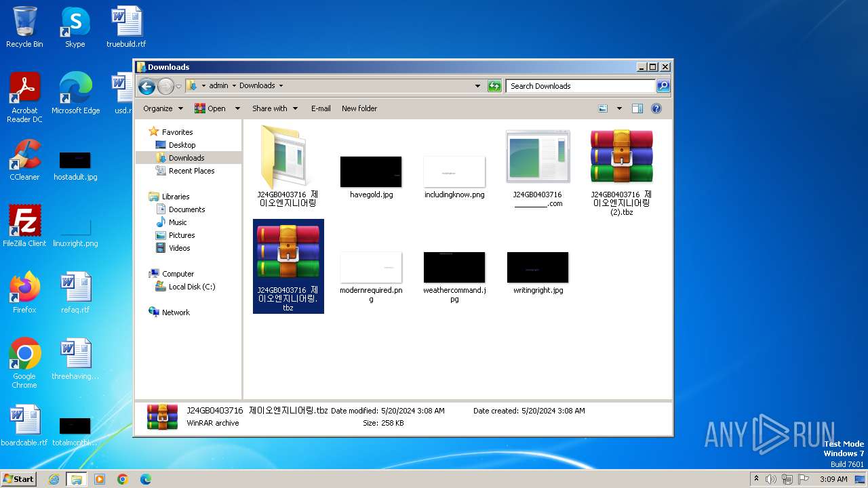
Task: Open the Organize dropdown menu
Action: pyautogui.click(x=163, y=108)
